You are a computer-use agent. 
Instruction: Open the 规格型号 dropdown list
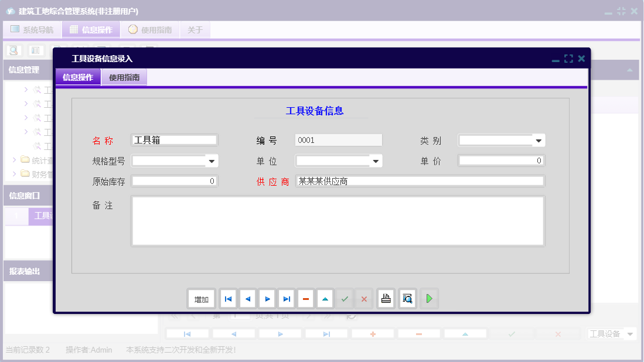tap(212, 160)
